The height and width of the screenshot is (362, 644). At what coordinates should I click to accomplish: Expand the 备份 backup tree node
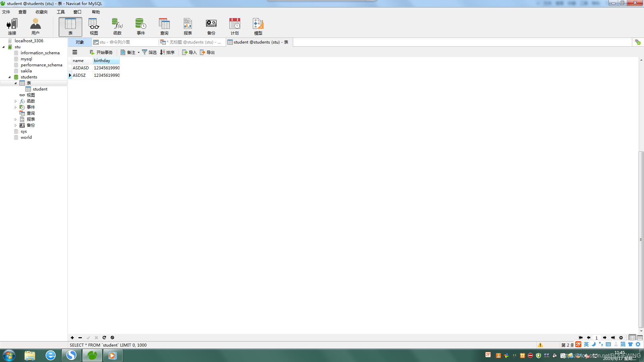coord(15,125)
